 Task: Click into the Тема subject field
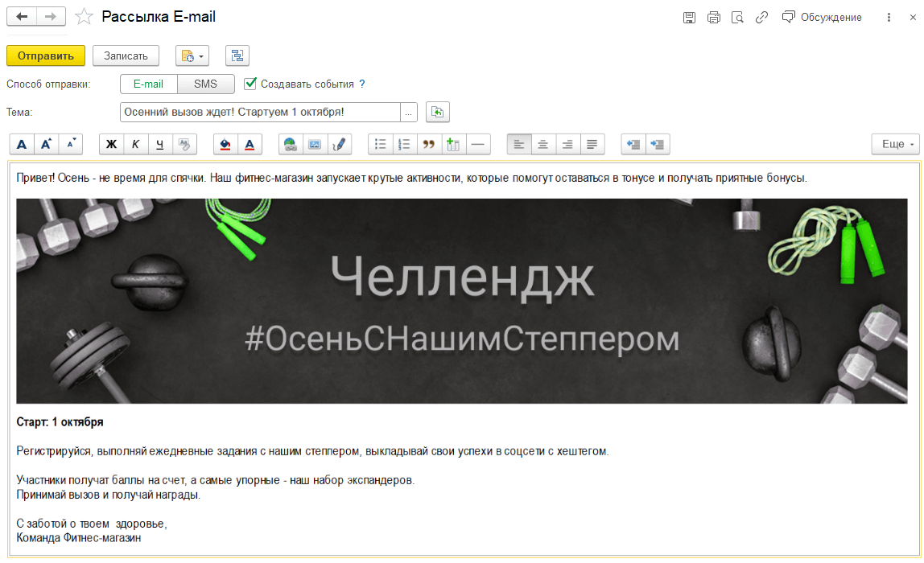[259, 113]
